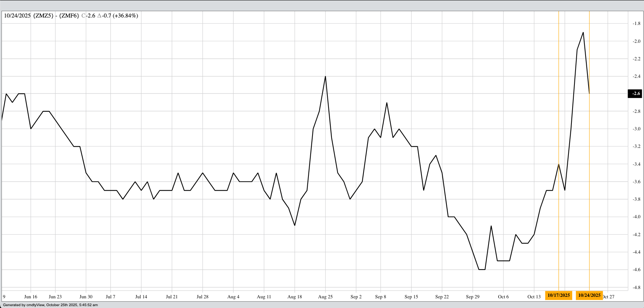Click the Sep 15 date axis label
Viewport: 644px width, 308px height.
pos(411,297)
